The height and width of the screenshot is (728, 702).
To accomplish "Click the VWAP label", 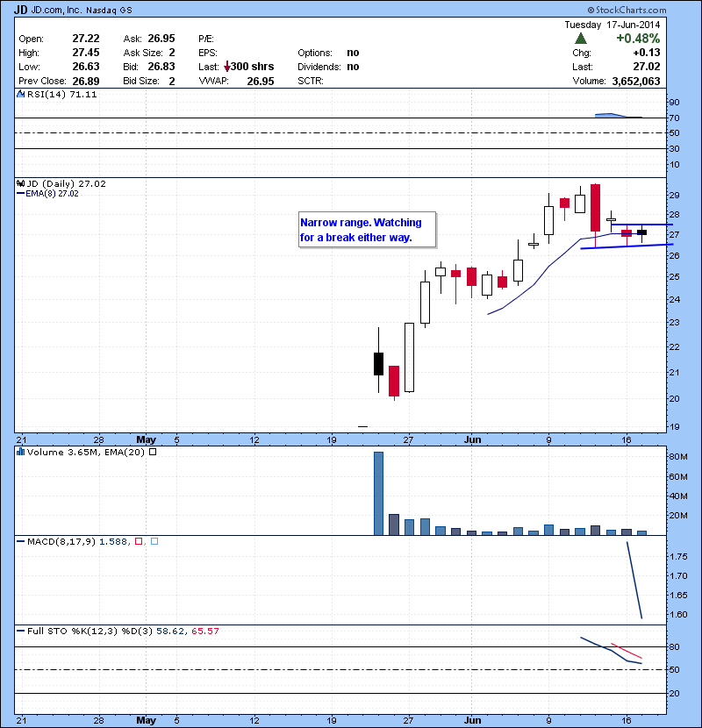I will click(x=214, y=82).
